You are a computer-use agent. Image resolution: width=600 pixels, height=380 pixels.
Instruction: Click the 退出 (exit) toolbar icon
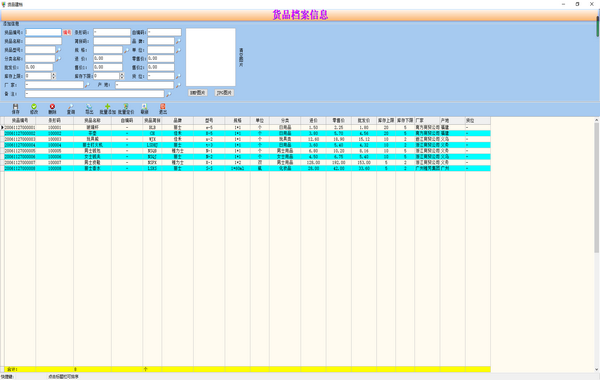pyautogui.click(x=163, y=109)
